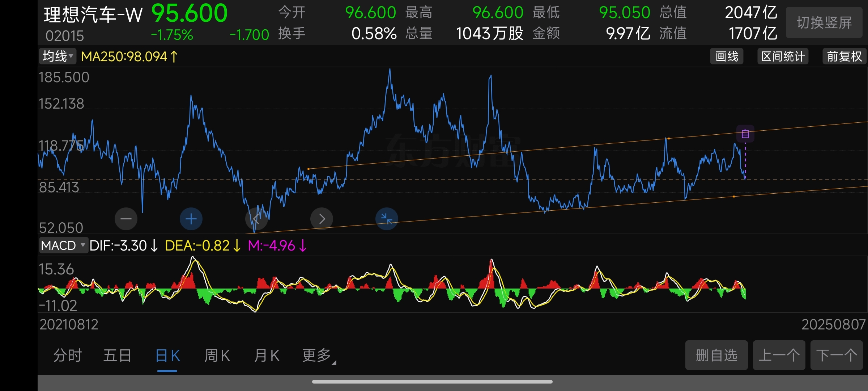Click the current price 95.600
Screen dimensions: 868x391
pyautogui.click(x=190, y=13)
